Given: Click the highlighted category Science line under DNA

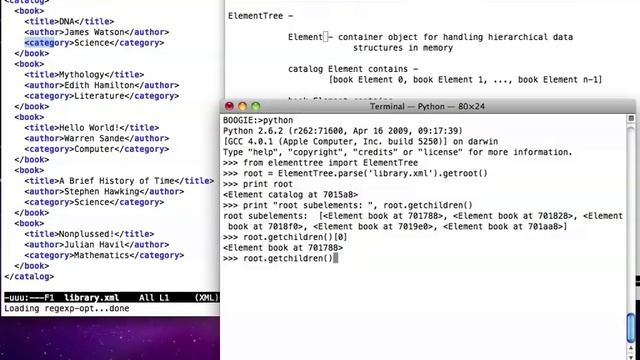Looking at the screenshot, I should [x=94, y=42].
